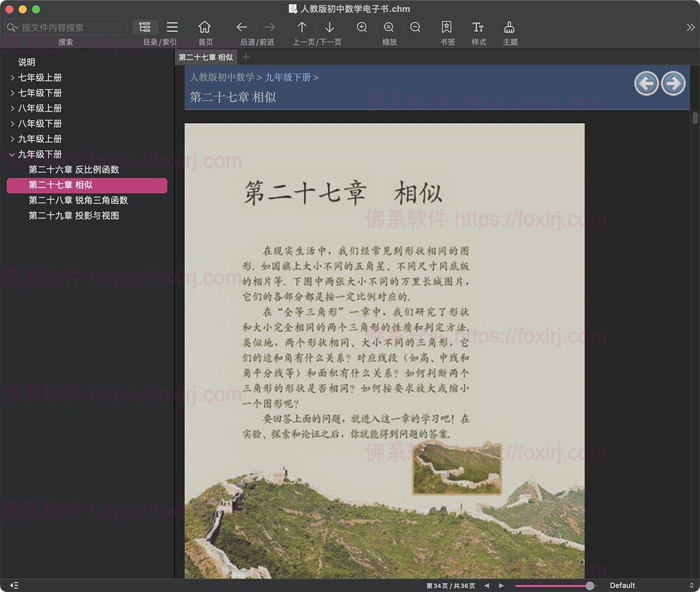
Task: Go to previous page with up arrow icon
Action: pos(302,27)
